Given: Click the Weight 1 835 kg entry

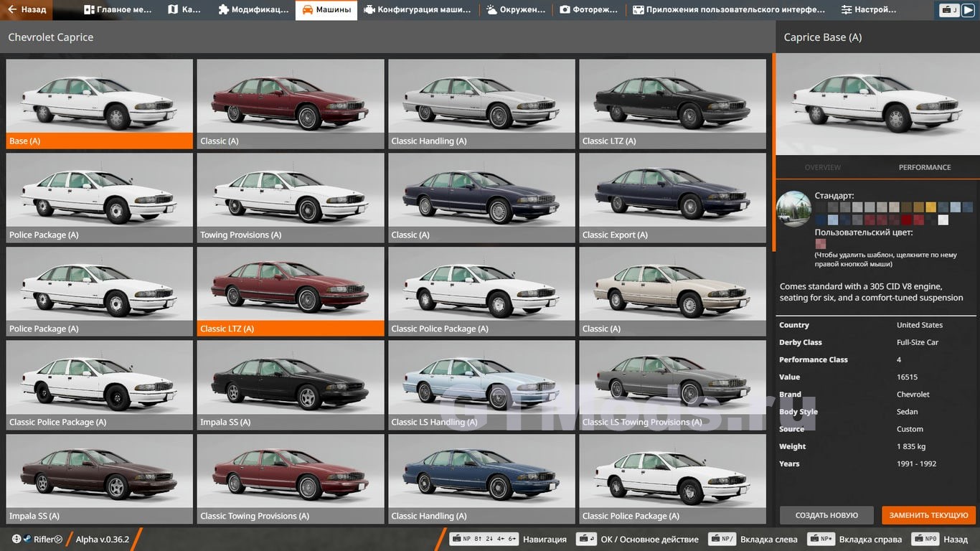Looking at the screenshot, I should [x=877, y=446].
